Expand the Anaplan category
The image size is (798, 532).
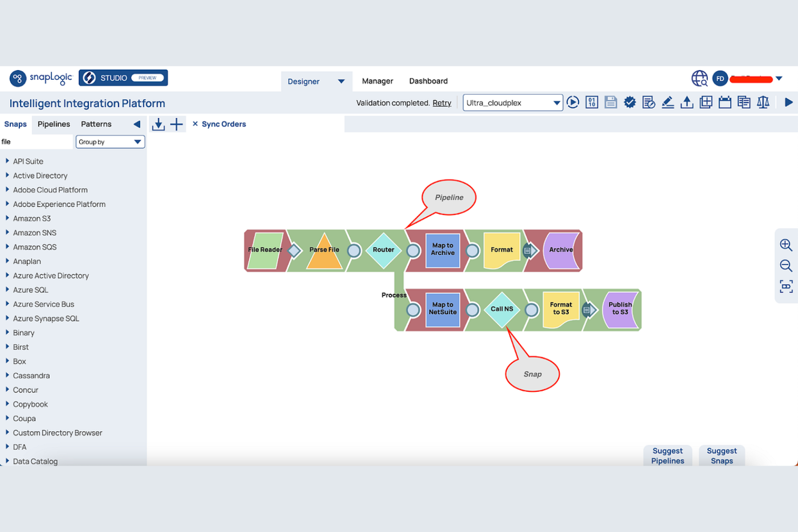click(7, 261)
